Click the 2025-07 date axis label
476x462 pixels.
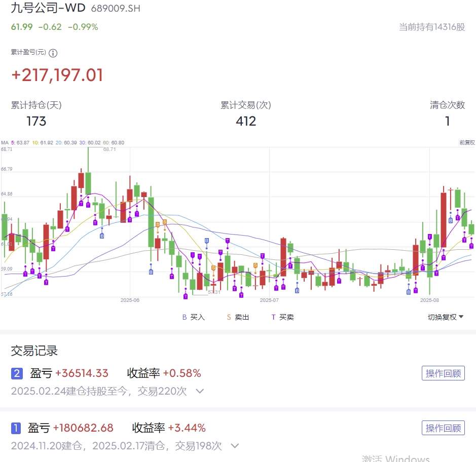coord(269,300)
